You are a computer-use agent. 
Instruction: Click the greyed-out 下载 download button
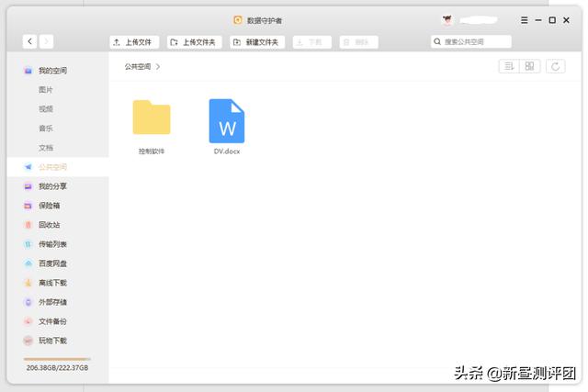point(312,42)
